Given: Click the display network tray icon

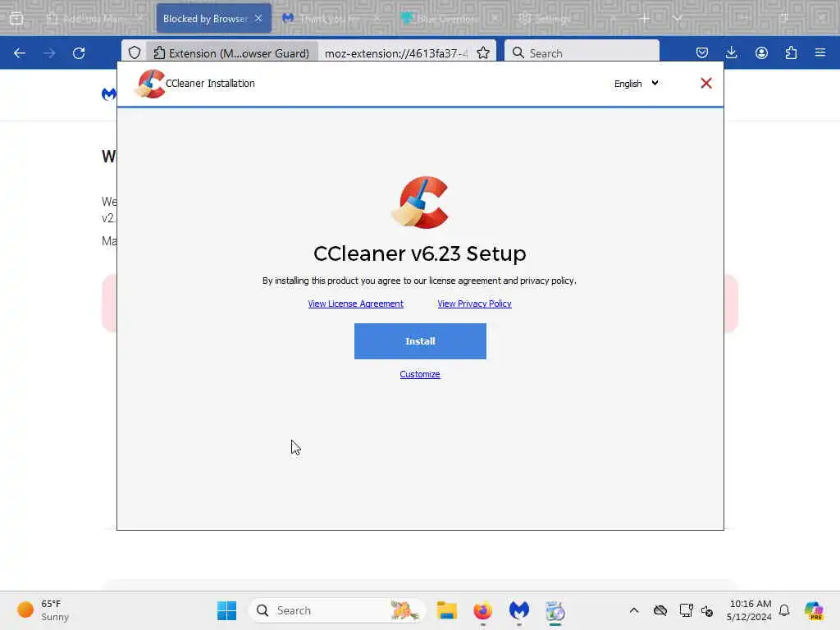Looking at the screenshot, I should (x=686, y=610).
